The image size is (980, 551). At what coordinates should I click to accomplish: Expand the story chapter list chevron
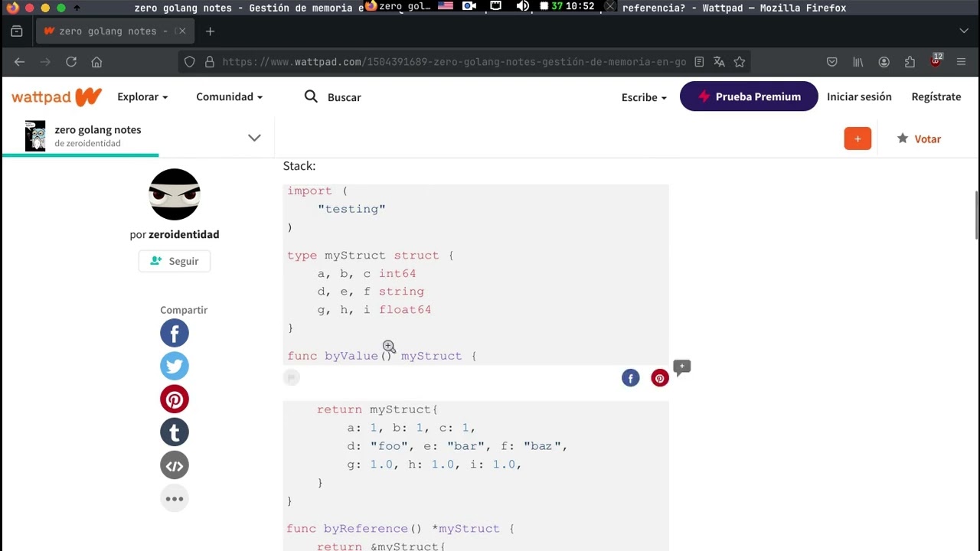254,138
